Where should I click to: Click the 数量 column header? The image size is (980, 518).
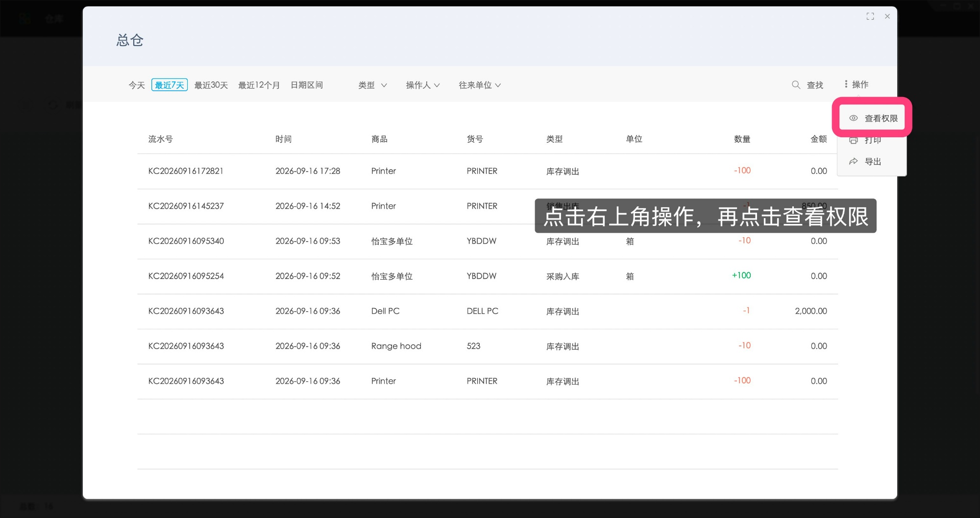[x=742, y=139]
